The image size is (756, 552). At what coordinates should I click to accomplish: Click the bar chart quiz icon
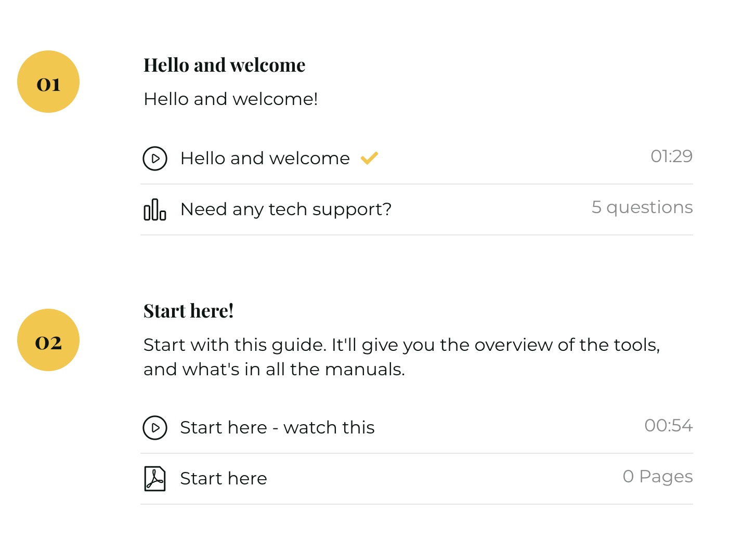pyautogui.click(x=155, y=209)
